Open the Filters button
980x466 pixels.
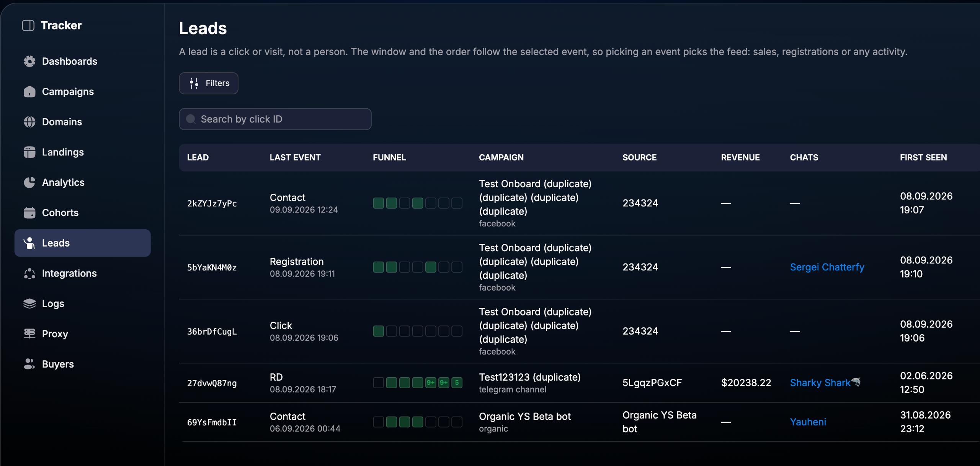tap(209, 83)
